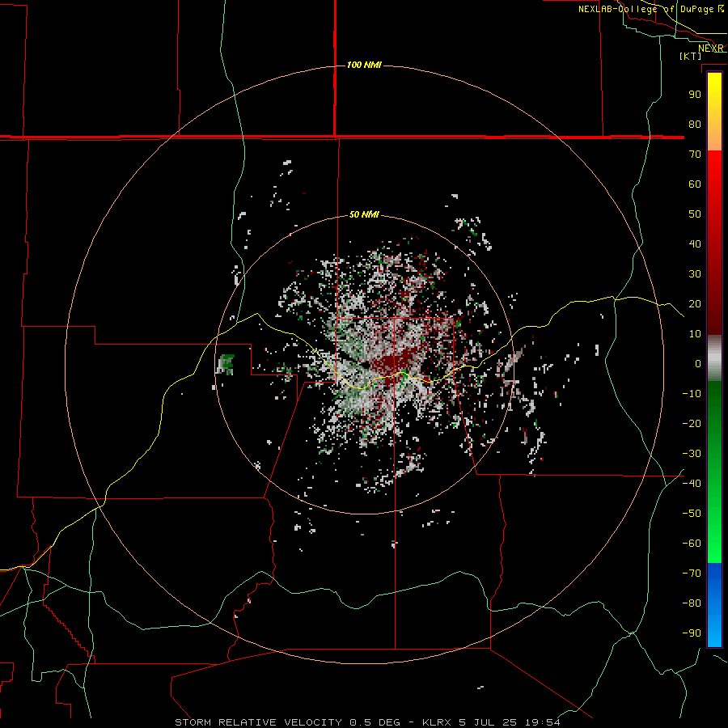Select the -50 value on velocity scale

coord(692,514)
